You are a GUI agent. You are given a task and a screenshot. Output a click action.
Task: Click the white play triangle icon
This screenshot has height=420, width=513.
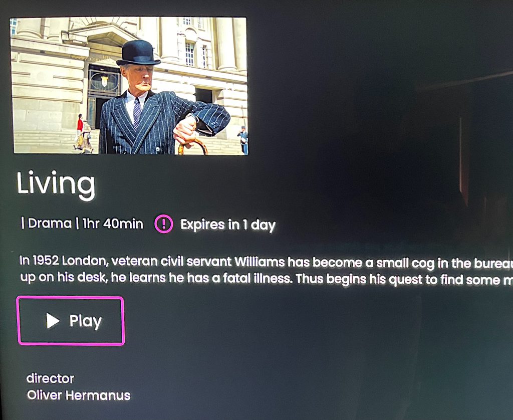tap(53, 320)
